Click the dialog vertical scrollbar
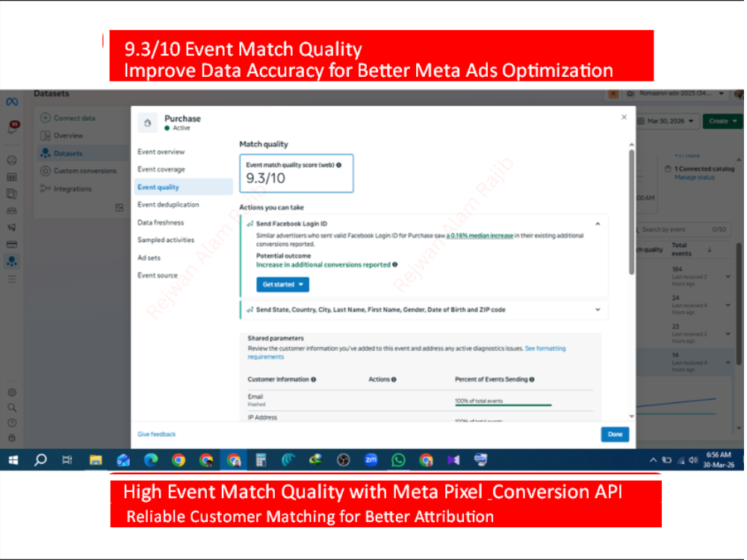The image size is (747, 560). tap(632, 212)
